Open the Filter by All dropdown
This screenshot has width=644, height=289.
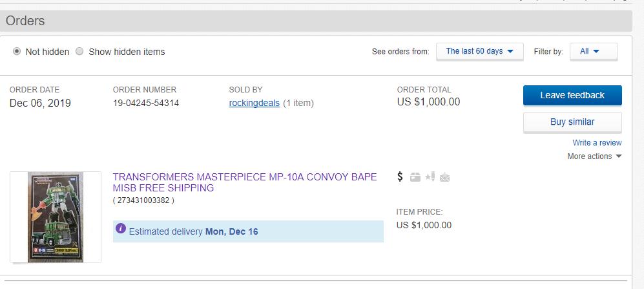click(x=593, y=51)
